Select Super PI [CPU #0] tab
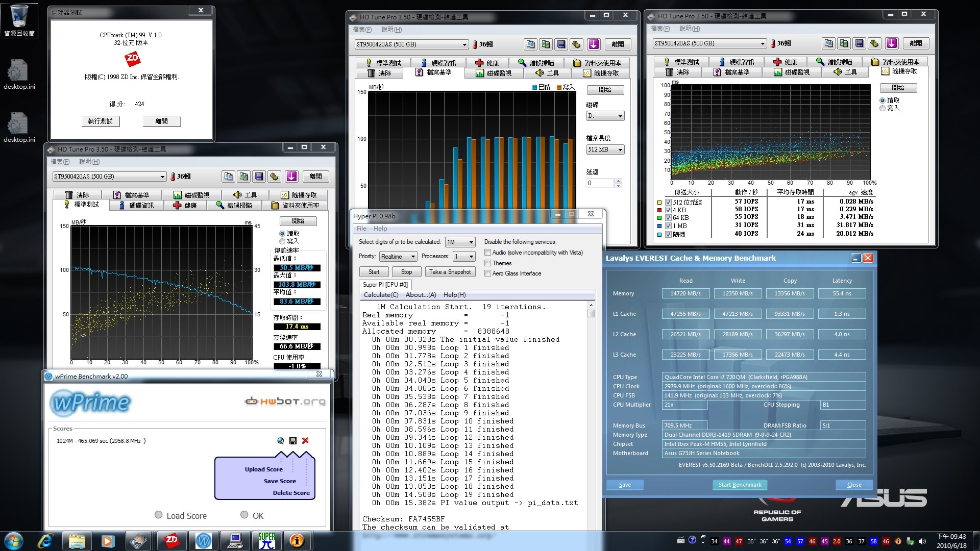980x551 pixels. tap(385, 285)
